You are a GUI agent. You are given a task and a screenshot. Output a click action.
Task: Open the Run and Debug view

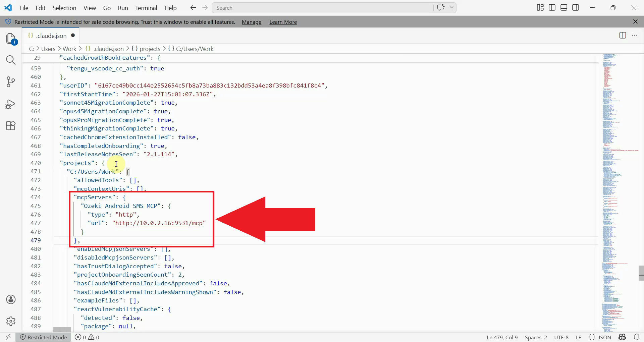tap(11, 104)
